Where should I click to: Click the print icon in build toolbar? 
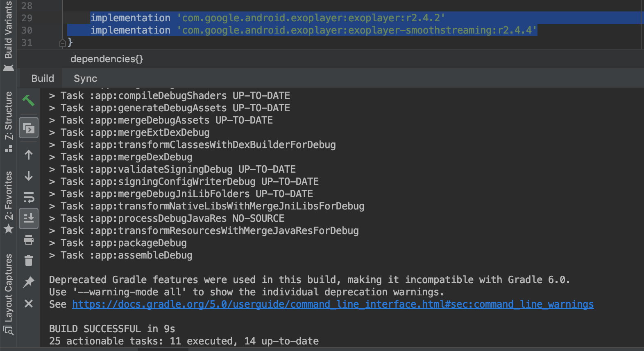coord(29,239)
